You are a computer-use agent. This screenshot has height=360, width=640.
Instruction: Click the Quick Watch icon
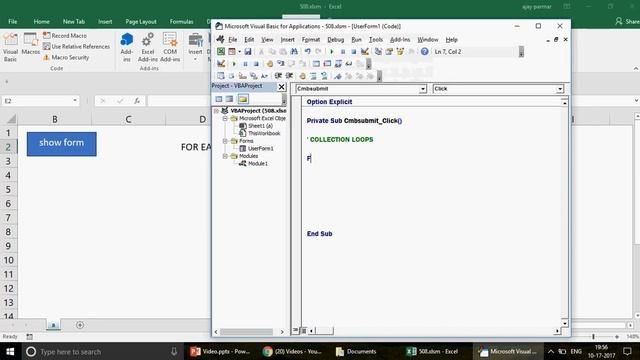(x=349, y=64)
